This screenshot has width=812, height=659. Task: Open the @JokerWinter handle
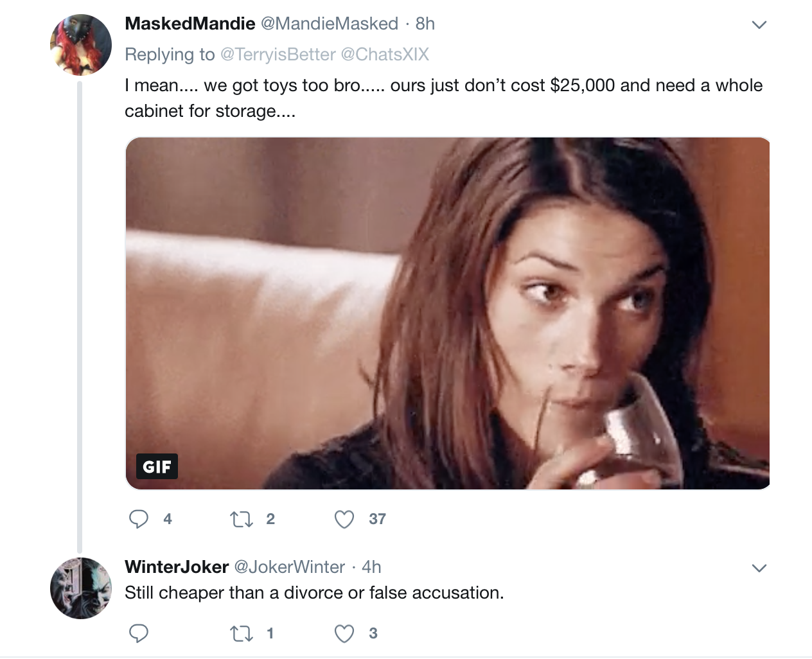pos(290,567)
